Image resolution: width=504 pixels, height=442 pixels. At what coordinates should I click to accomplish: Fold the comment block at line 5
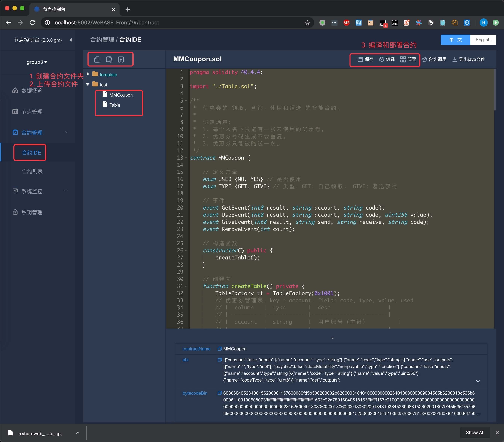coord(186,101)
